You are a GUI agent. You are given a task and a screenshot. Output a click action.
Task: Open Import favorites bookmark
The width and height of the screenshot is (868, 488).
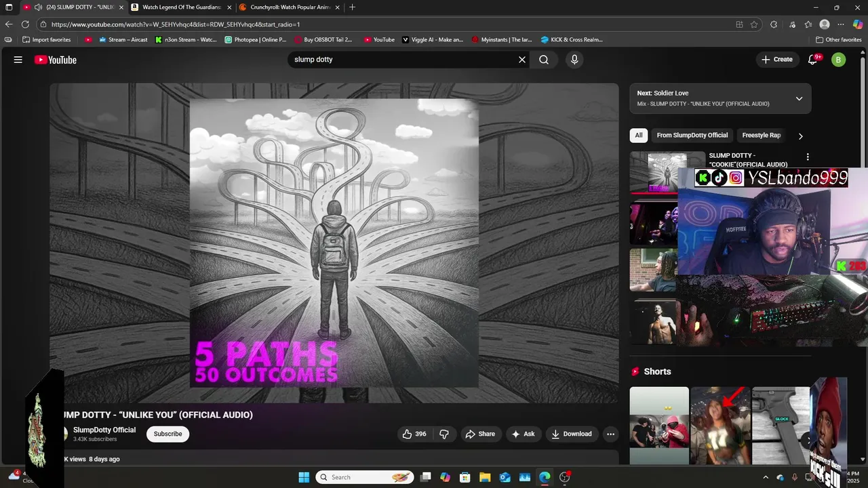[46, 39]
